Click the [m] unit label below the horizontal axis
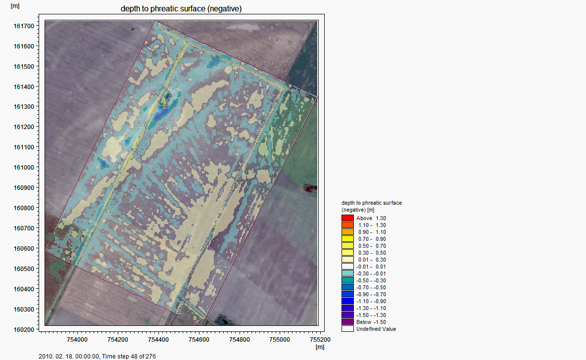586x360 pixels. (320, 347)
